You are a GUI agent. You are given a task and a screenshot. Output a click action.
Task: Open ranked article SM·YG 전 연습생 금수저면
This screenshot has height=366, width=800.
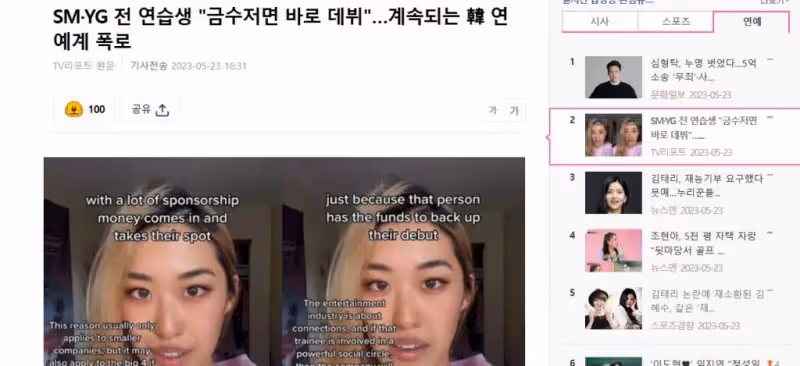point(704,128)
